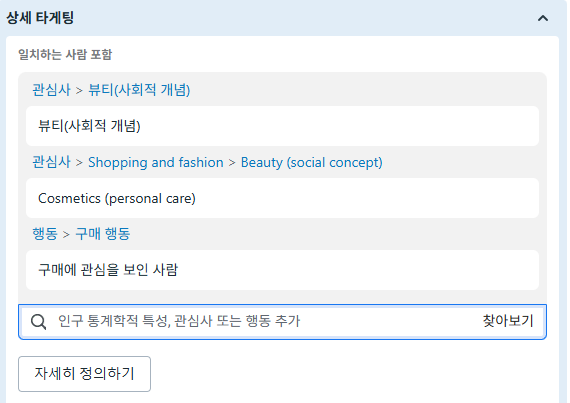Select the 구매에 관심을 보인 사람 item

pos(282,270)
